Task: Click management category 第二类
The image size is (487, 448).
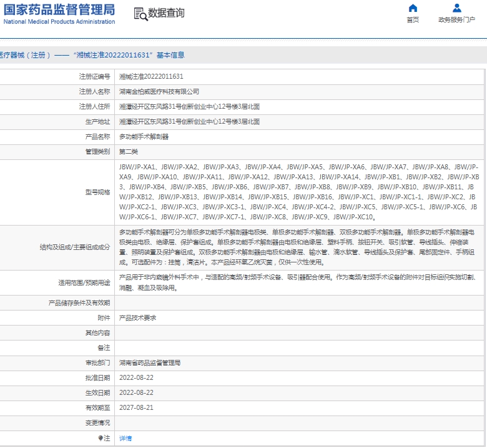Action: click(x=129, y=152)
